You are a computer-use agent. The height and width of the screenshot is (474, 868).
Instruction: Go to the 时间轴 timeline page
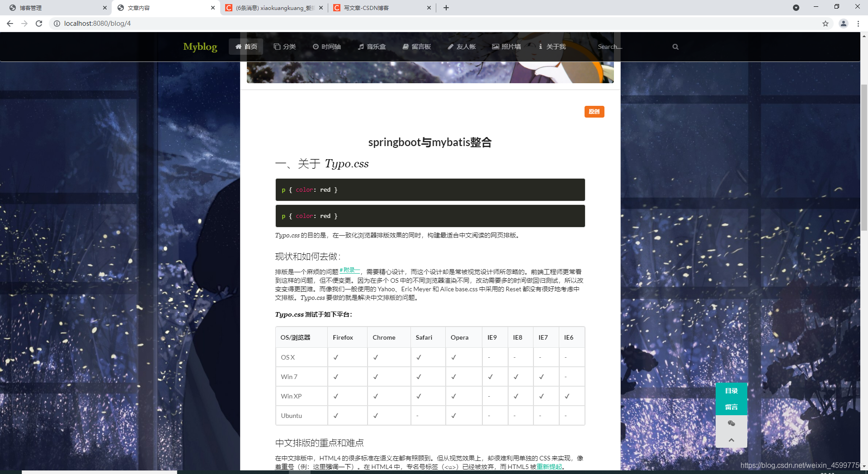[x=327, y=47]
